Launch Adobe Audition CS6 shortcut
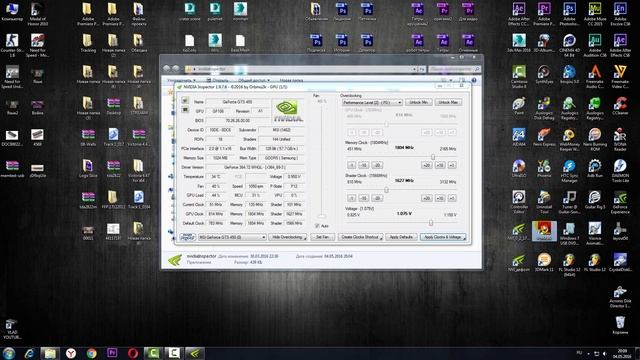Image resolution: width=640 pixels, height=360 pixels. click(595, 45)
